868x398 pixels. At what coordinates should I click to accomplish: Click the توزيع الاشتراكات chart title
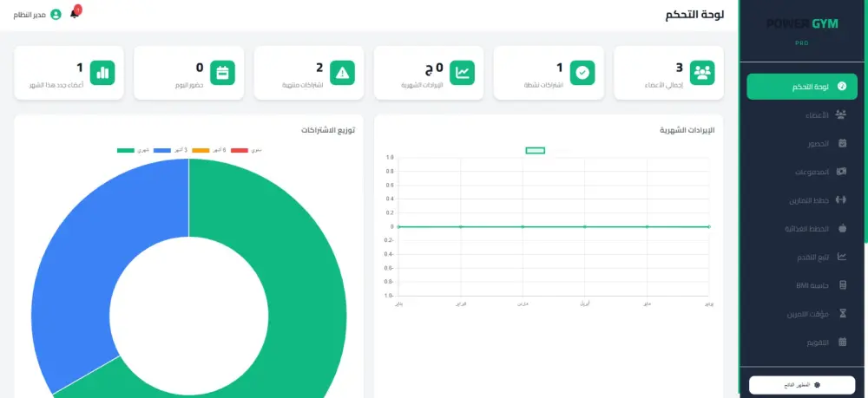[x=328, y=130]
